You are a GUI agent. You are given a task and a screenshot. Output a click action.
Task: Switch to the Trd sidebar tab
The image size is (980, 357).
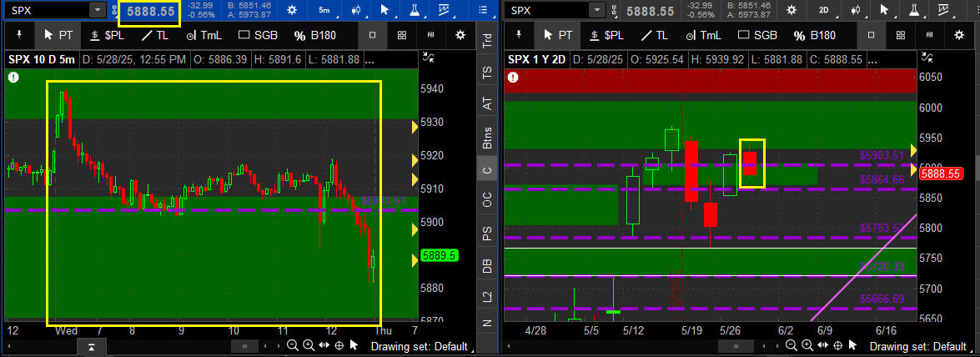pyautogui.click(x=487, y=42)
